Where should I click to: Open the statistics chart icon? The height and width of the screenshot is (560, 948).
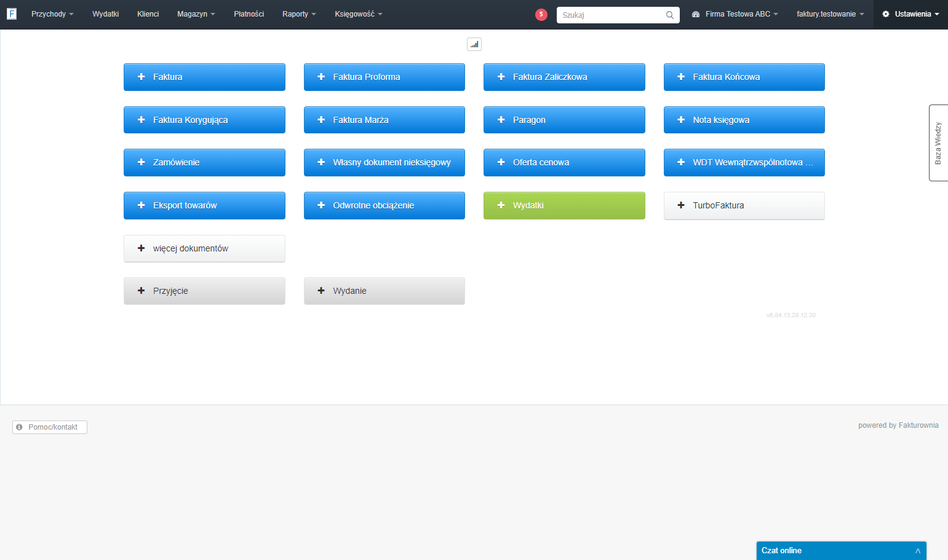474,44
